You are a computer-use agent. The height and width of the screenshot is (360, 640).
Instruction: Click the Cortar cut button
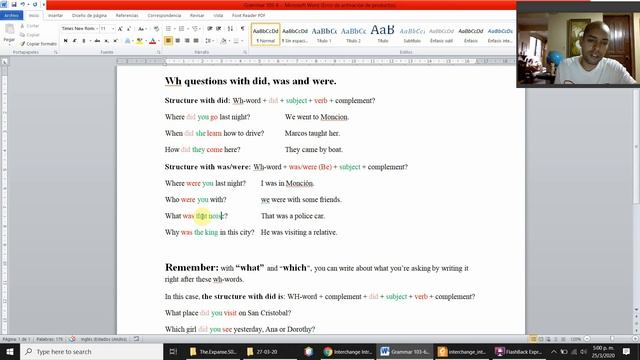point(30,26)
